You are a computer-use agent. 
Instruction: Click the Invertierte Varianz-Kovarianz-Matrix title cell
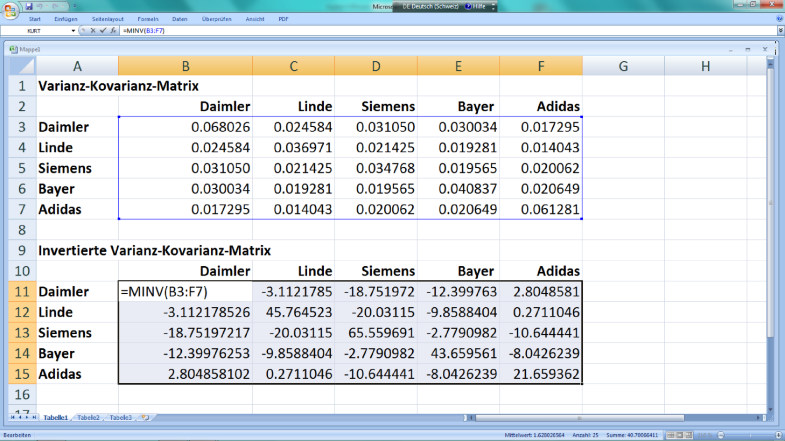pos(155,250)
